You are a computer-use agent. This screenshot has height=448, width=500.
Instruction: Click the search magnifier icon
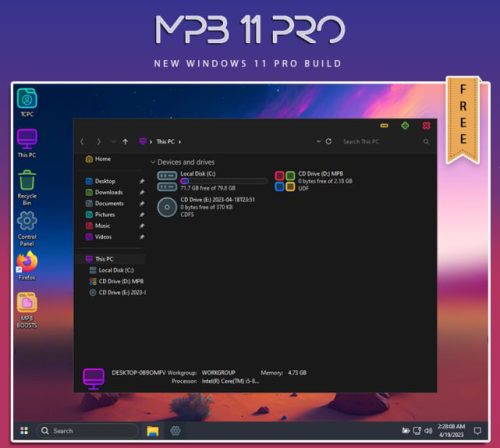coord(426,142)
